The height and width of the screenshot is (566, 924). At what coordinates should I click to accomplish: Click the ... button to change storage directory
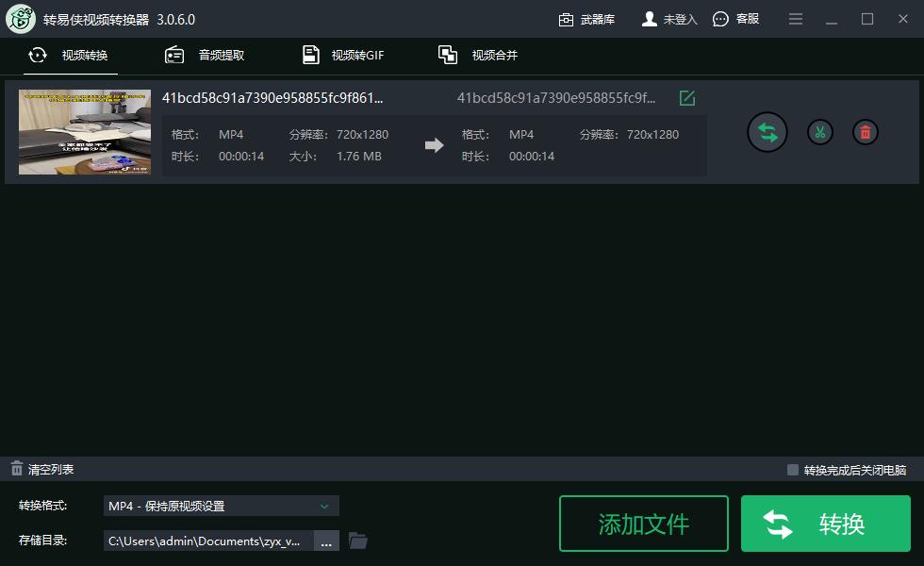(x=326, y=540)
